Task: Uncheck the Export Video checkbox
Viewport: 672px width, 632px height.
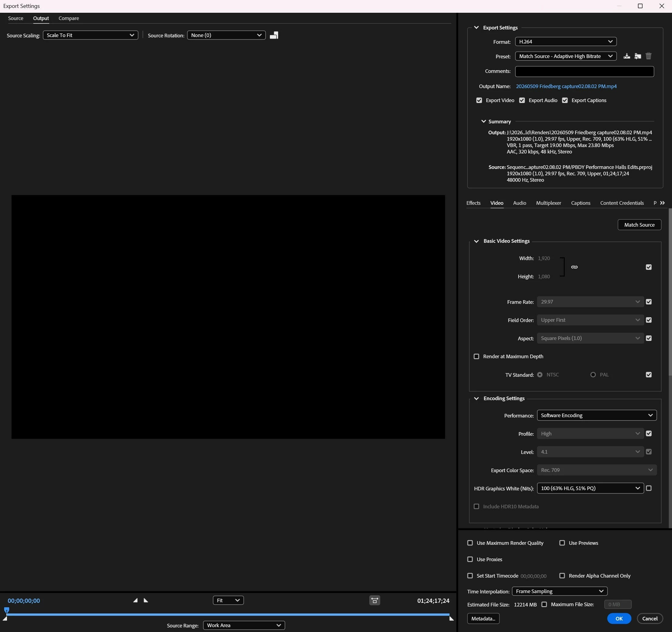Action: [x=479, y=100]
